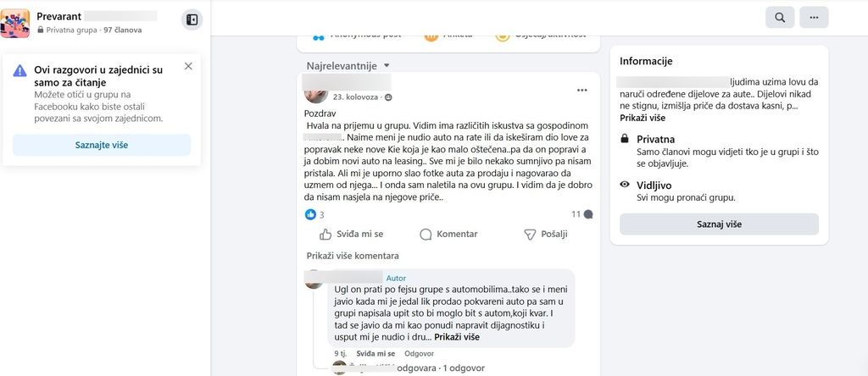The width and height of the screenshot is (868, 376).
Task: Show more comments via Prikaži više komentara
Action: [353, 256]
